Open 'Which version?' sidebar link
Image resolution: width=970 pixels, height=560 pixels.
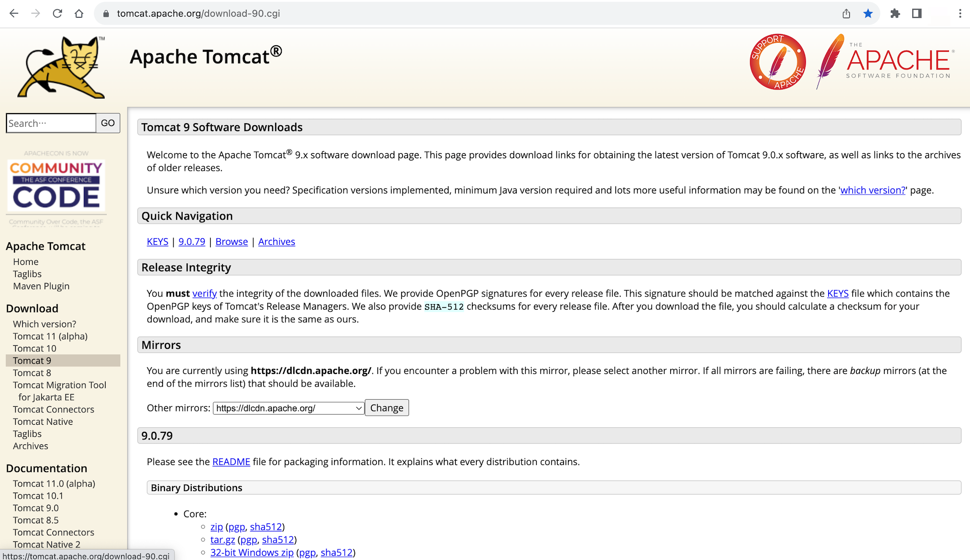point(45,324)
